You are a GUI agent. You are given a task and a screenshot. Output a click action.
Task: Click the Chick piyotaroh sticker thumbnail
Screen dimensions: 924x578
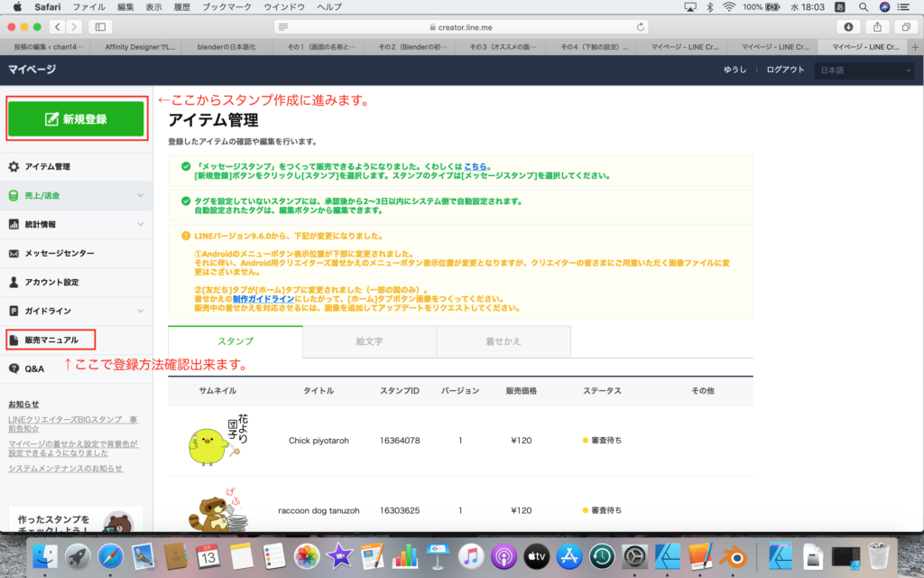[217, 440]
